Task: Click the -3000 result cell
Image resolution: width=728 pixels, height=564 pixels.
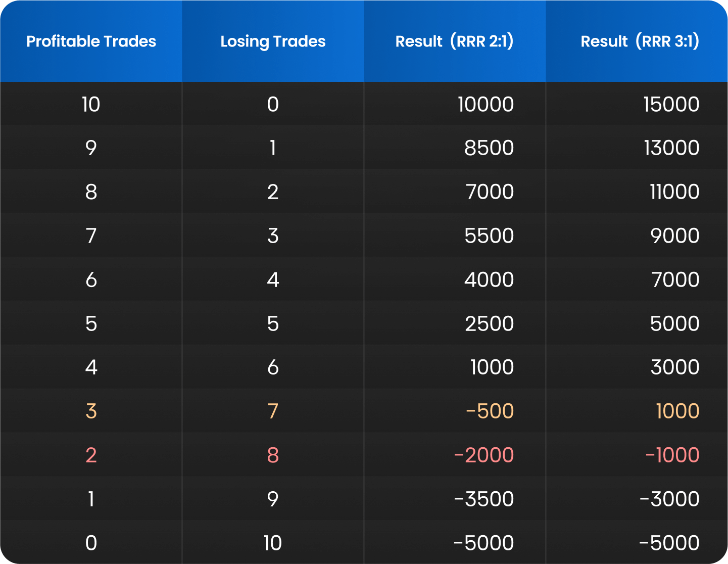Action: pos(669,499)
